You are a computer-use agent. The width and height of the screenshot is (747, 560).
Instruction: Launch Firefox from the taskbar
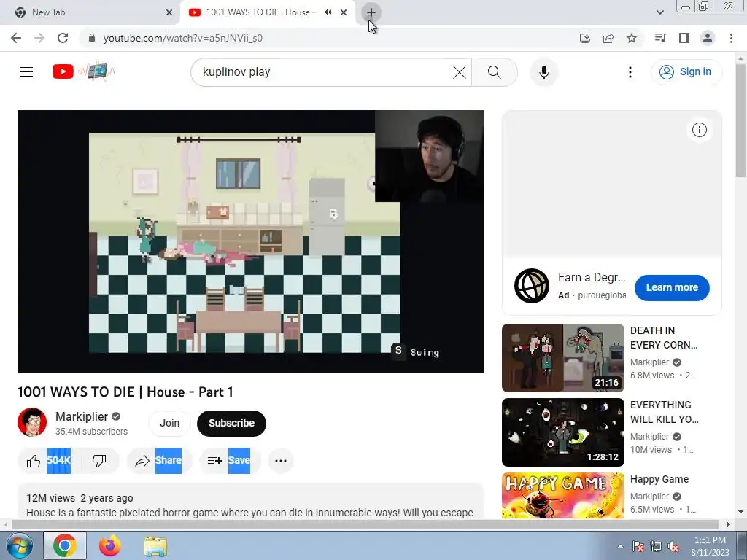[x=110, y=545]
